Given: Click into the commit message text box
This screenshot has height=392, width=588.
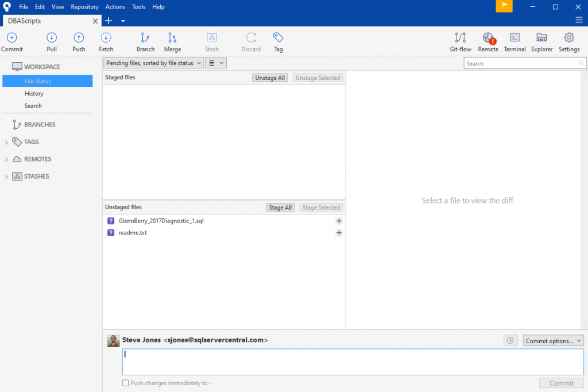Looking at the screenshot, I should (x=353, y=362).
